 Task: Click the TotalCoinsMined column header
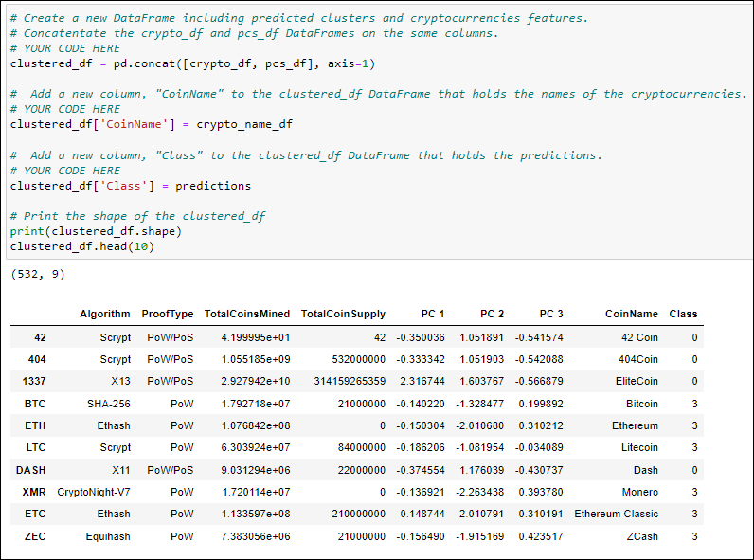247,314
